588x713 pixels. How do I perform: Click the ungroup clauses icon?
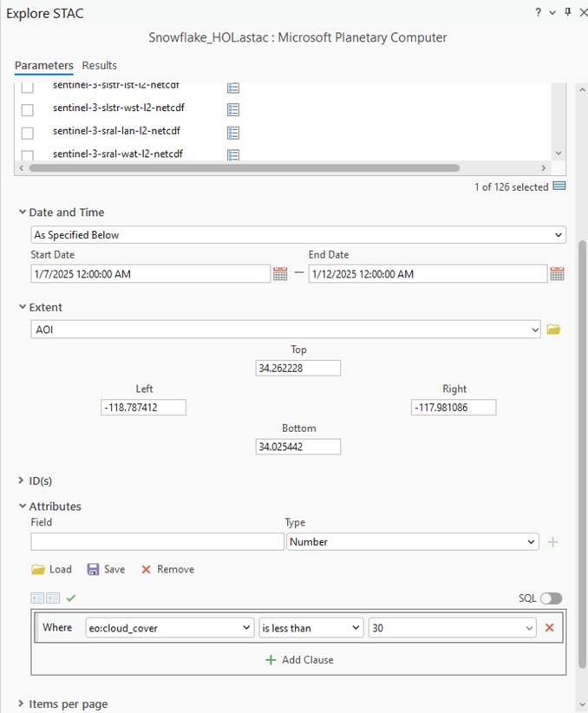tap(38, 598)
